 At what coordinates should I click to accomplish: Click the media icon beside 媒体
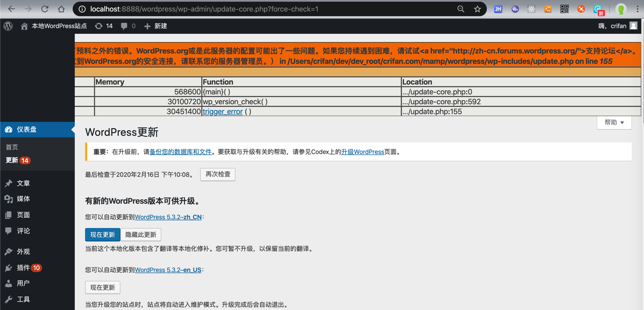8,199
